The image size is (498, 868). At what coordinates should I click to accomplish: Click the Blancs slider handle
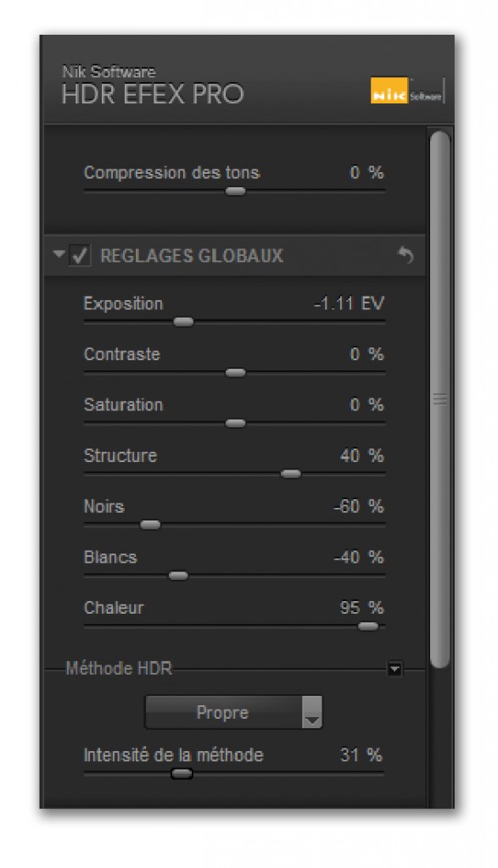tap(178, 576)
